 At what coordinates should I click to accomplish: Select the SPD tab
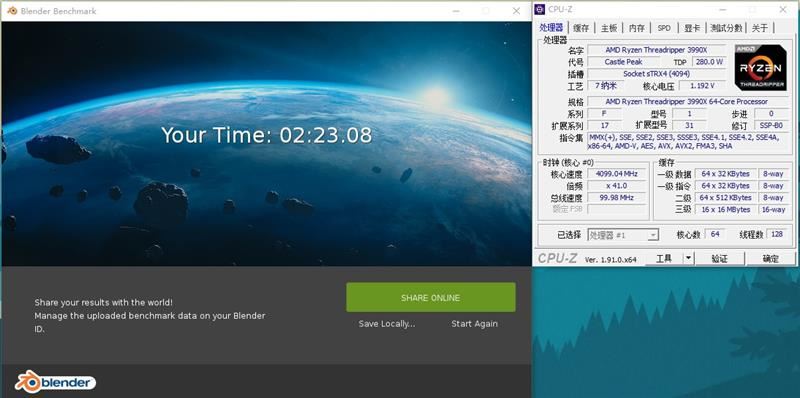pos(664,28)
